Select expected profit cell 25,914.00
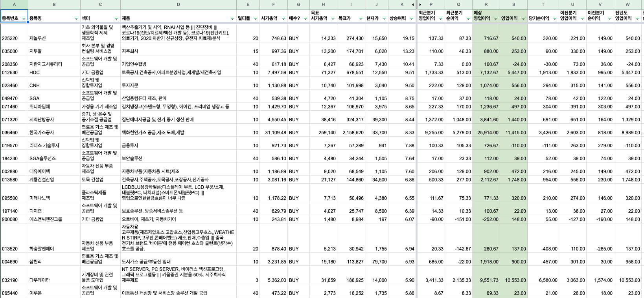This screenshot has width=644, height=298. 486,130
